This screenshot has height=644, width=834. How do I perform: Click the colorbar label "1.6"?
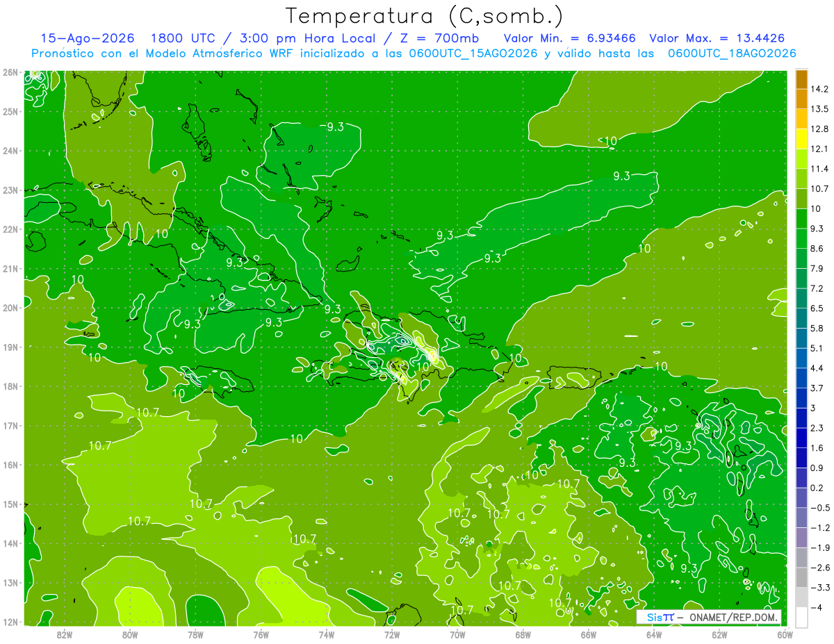[x=818, y=447]
